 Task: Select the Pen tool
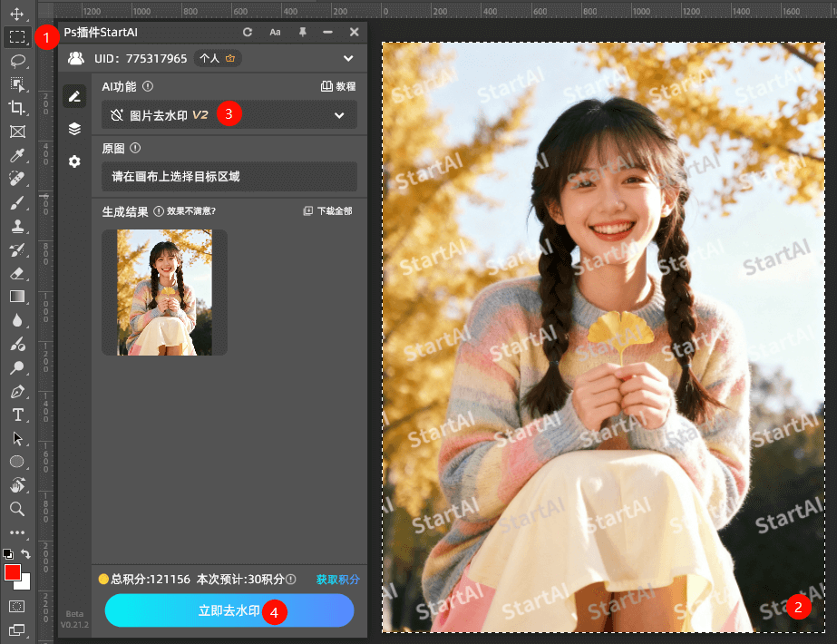pos(16,392)
